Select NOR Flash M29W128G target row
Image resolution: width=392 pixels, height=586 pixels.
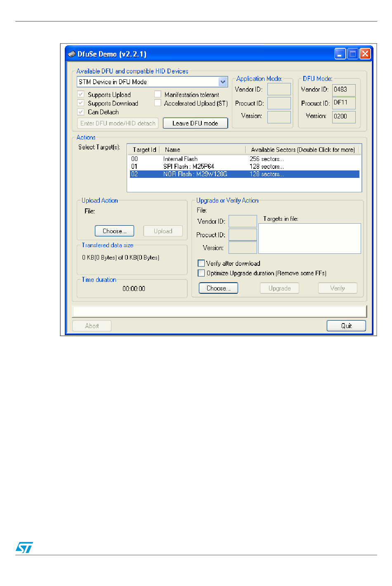pos(195,174)
